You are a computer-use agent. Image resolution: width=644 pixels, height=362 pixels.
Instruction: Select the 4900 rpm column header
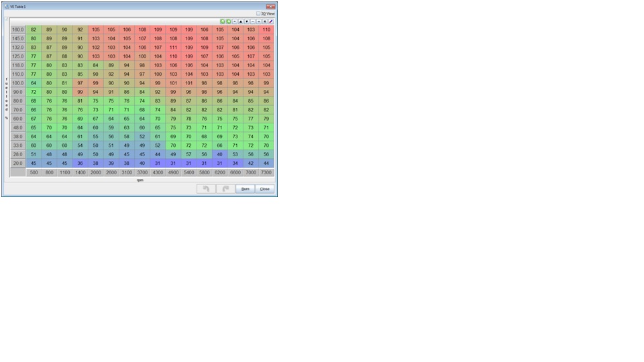(173, 172)
